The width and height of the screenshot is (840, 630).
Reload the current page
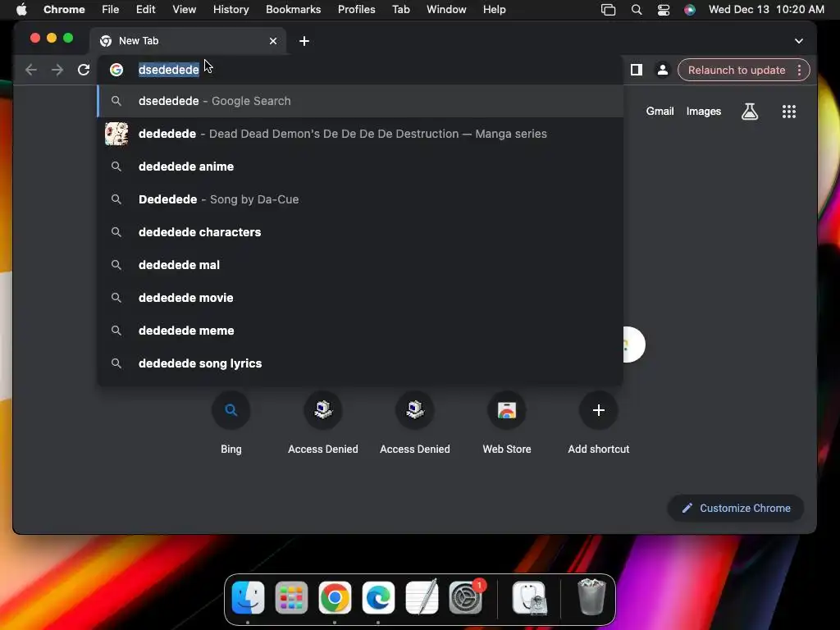coord(84,70)
